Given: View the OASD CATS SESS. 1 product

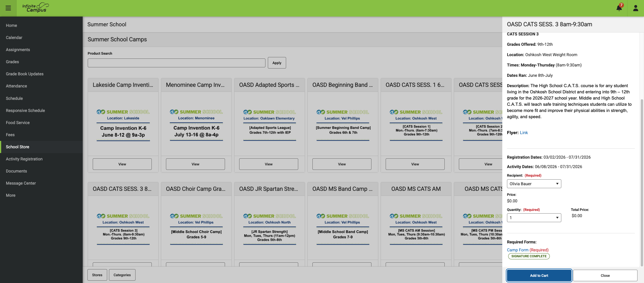Looking at the screenshot, I should coord(415,164).
